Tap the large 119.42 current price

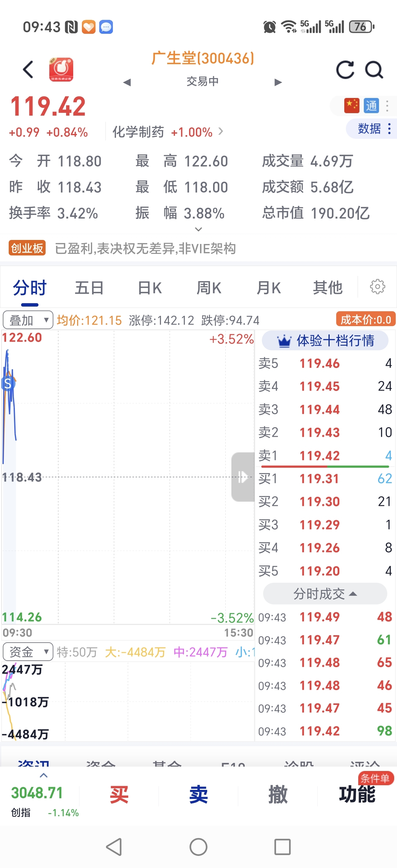(48, 106)
